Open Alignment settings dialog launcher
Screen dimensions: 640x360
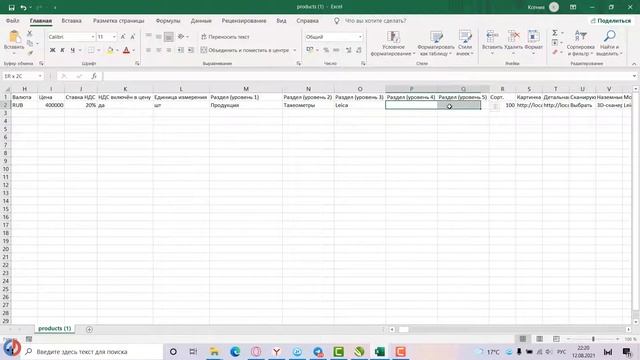tap(299, 64)
